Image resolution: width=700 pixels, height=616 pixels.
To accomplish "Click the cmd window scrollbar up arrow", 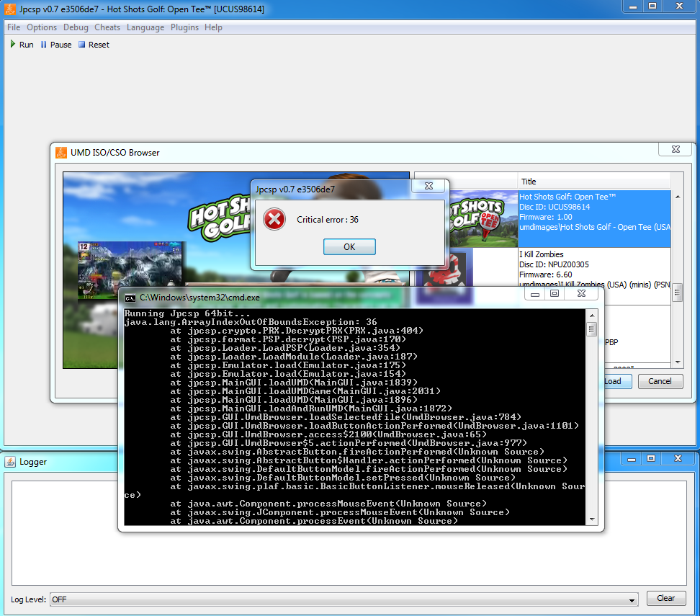I will (591, 315).
